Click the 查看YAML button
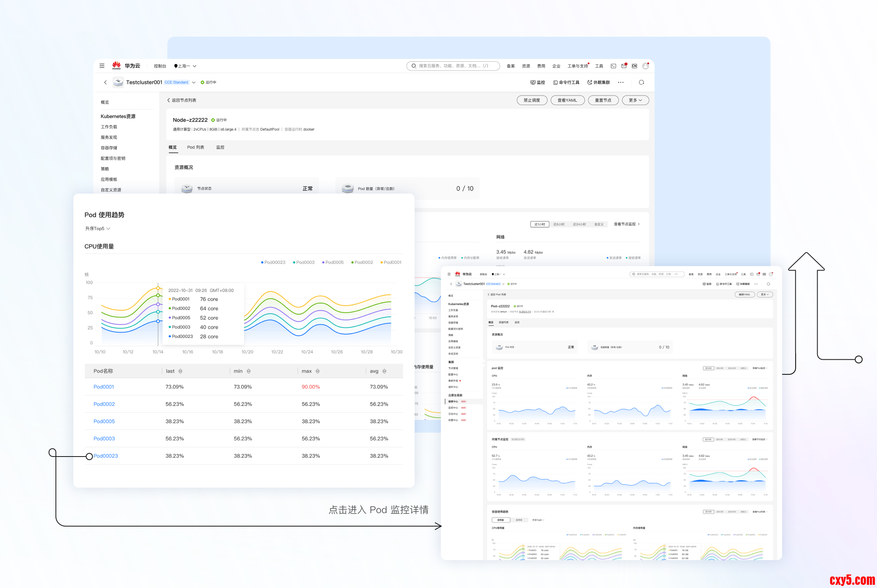 (567, 100)
